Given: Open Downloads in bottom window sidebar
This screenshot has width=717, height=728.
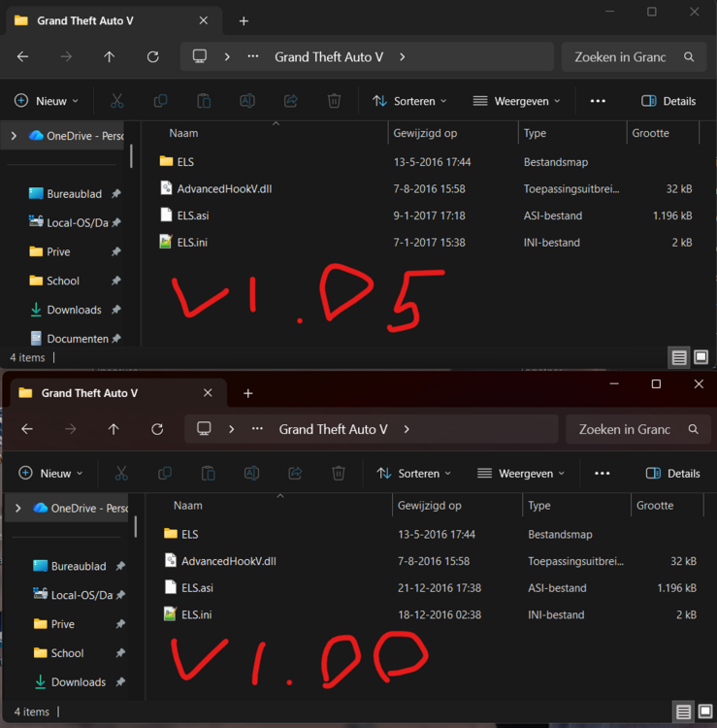Looking at the screenshot, I should [79, 682].
